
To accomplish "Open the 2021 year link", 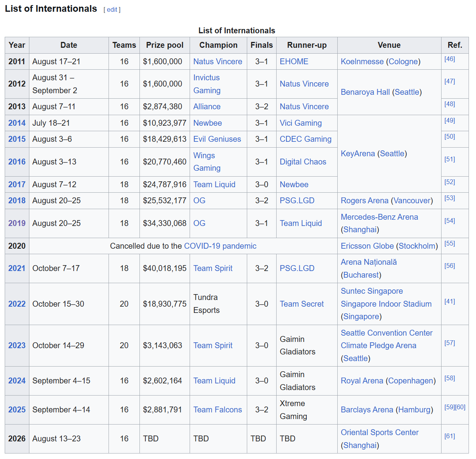I will pyautogui.click(x=17, y=268).
